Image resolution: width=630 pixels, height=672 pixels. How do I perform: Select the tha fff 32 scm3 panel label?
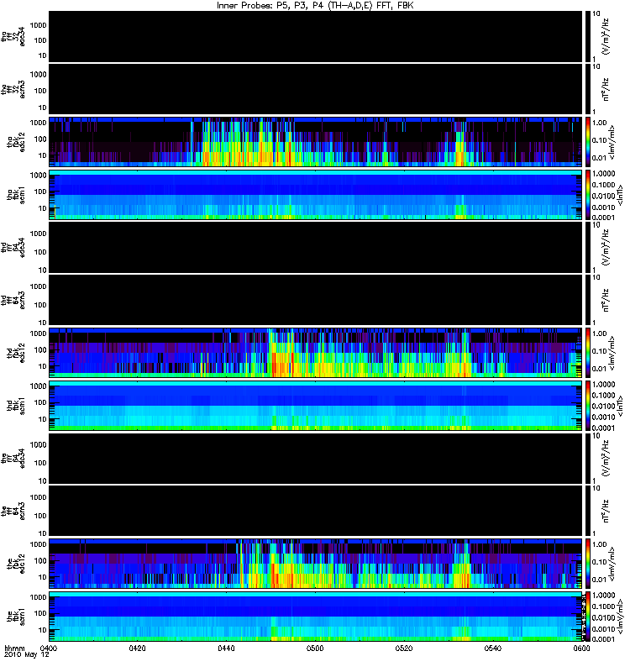pos(13,90)
